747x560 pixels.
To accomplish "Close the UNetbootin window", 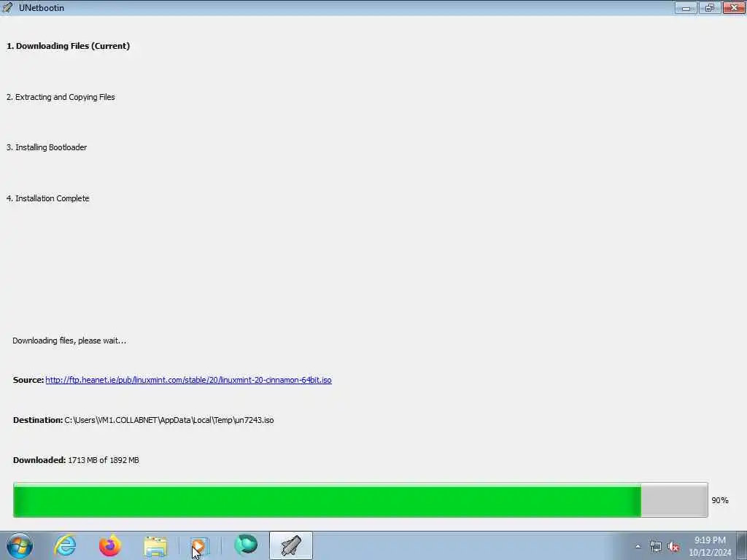I will tap(734, 7).
